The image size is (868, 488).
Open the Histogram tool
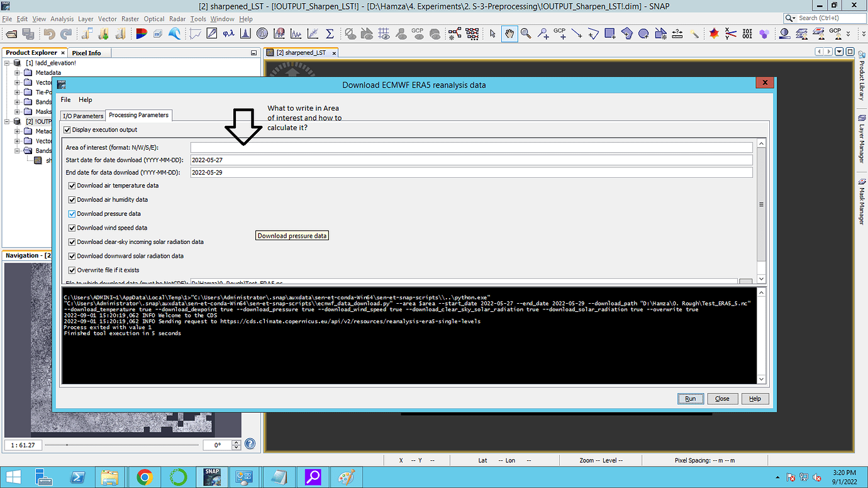click(245, 34)
